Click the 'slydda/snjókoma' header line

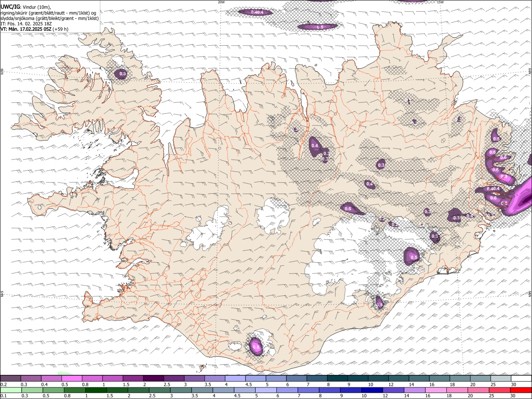49,18
